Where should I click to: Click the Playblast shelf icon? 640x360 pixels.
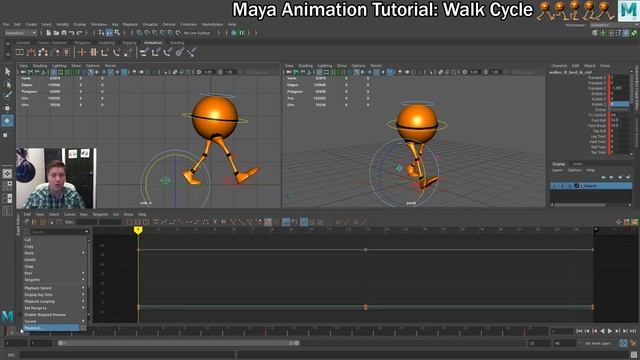(19, 52)
